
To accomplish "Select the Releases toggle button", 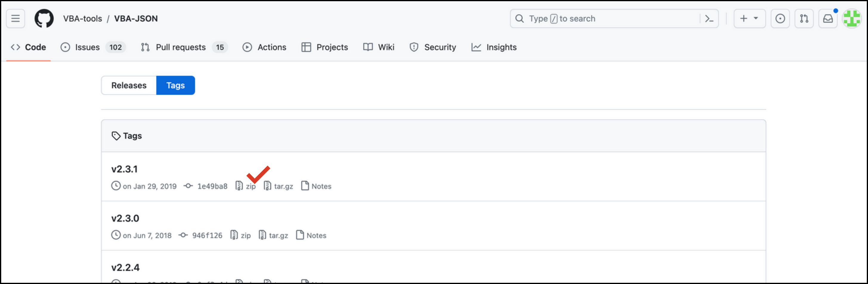I will pos(129,85).
